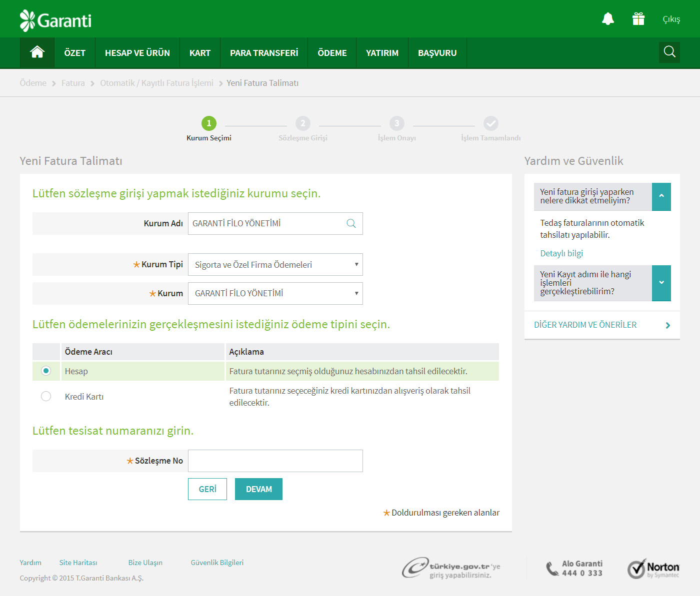Viewport: 700px width, 596px height.
Task: Click step 1 Kurum Seçimi circle
Action: pyautogui.click(x=209, y=123)
